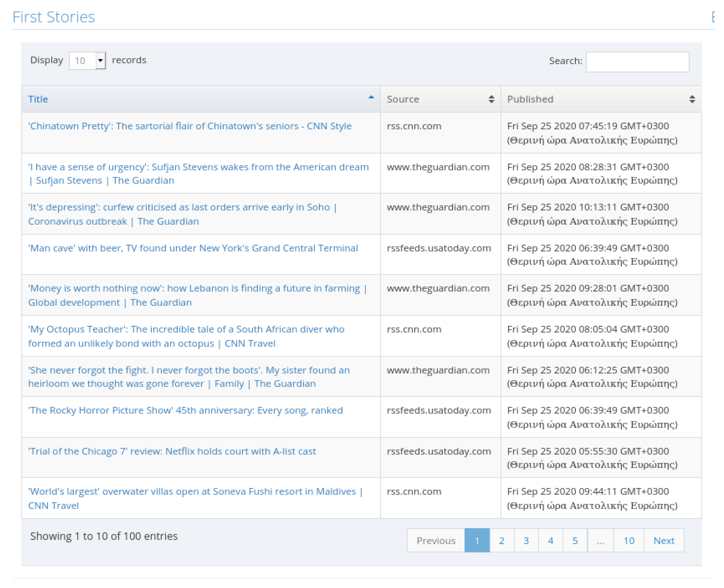Go to page 3 of results
The width and height of the screenshot is (724, 588).
(x=526, y=540)
